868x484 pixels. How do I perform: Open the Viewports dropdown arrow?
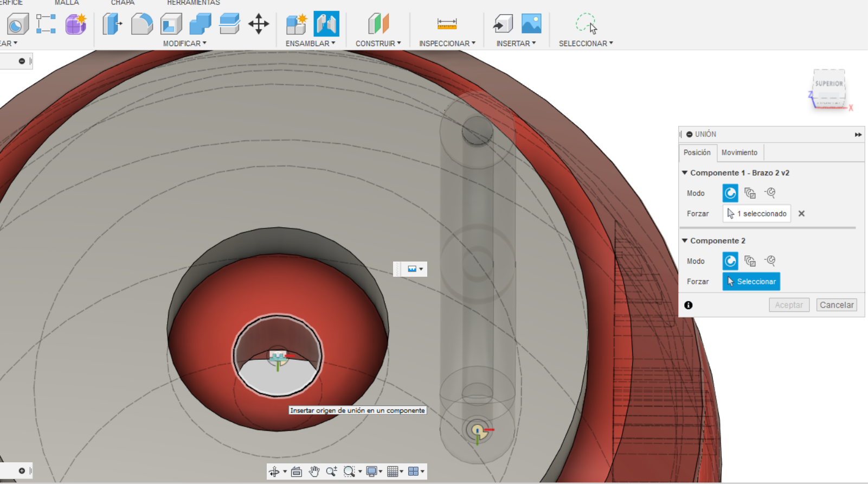click(x=422, y=472)
